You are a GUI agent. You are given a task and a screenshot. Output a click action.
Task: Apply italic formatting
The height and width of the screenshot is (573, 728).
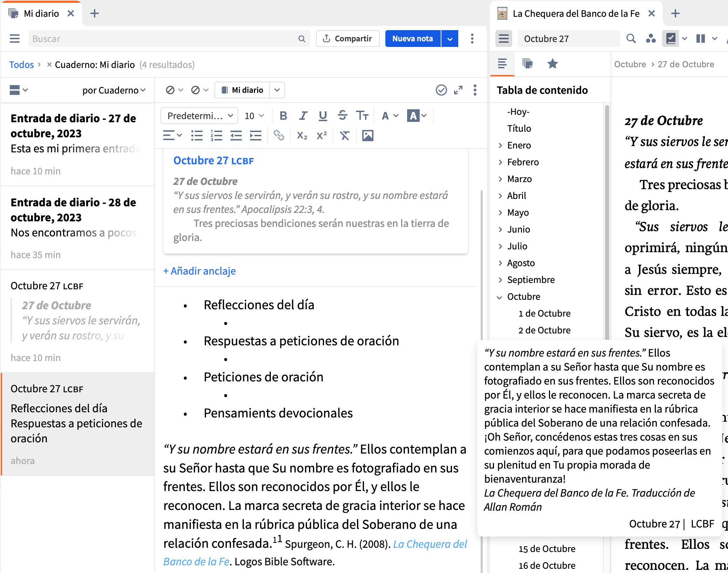[303, 116]
